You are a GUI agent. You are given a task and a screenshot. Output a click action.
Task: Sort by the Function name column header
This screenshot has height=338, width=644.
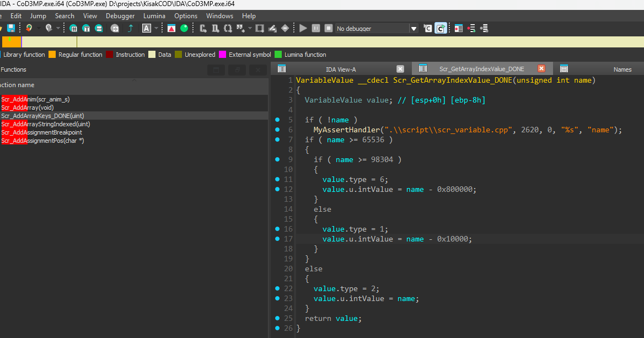134,85
